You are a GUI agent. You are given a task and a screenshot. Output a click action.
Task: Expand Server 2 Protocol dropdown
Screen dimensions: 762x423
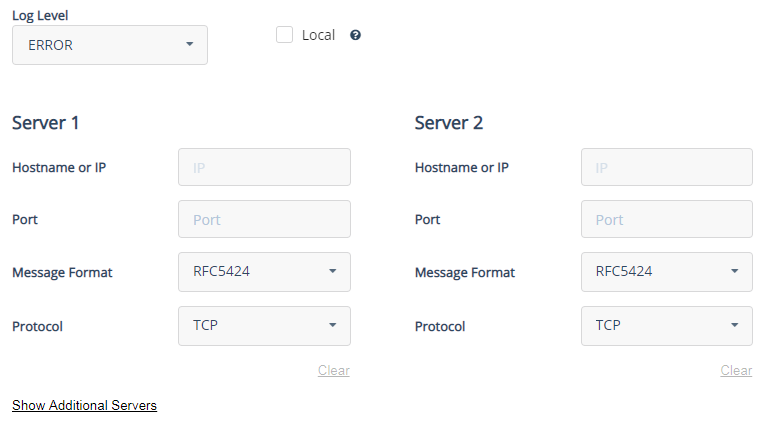coord(666,325)
